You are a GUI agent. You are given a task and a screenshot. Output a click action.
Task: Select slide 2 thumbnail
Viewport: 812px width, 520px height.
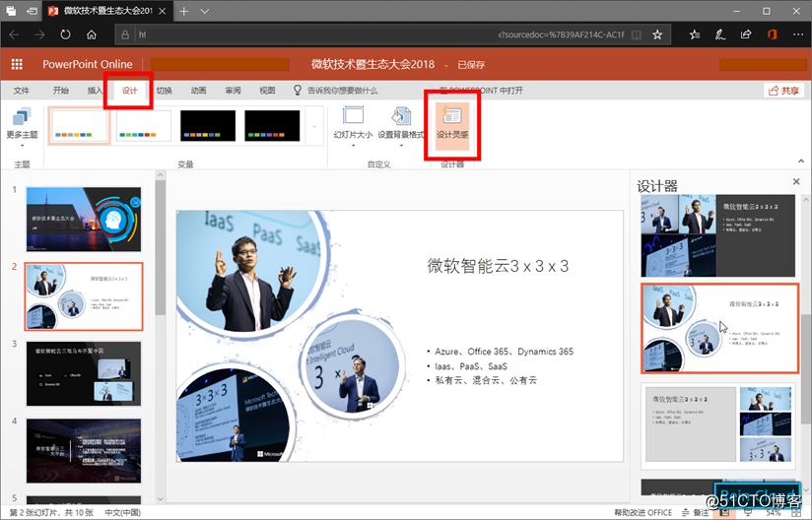[84, 296]
